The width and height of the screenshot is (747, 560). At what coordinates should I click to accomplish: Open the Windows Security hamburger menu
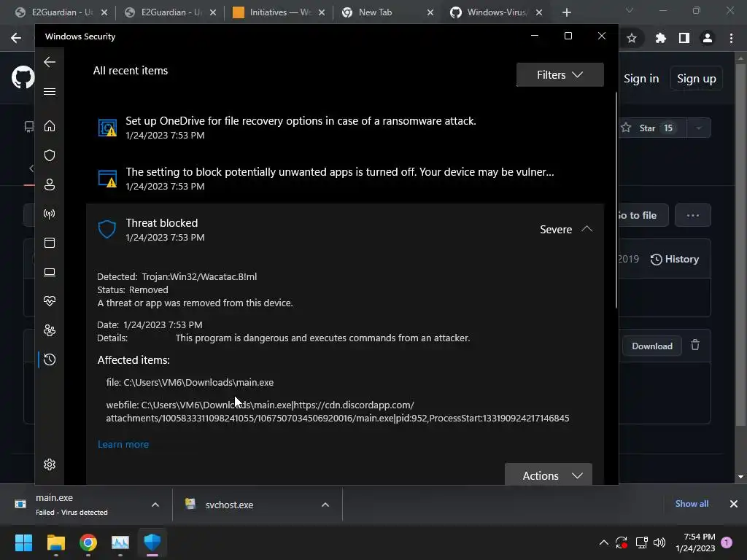tap(50, 91)
